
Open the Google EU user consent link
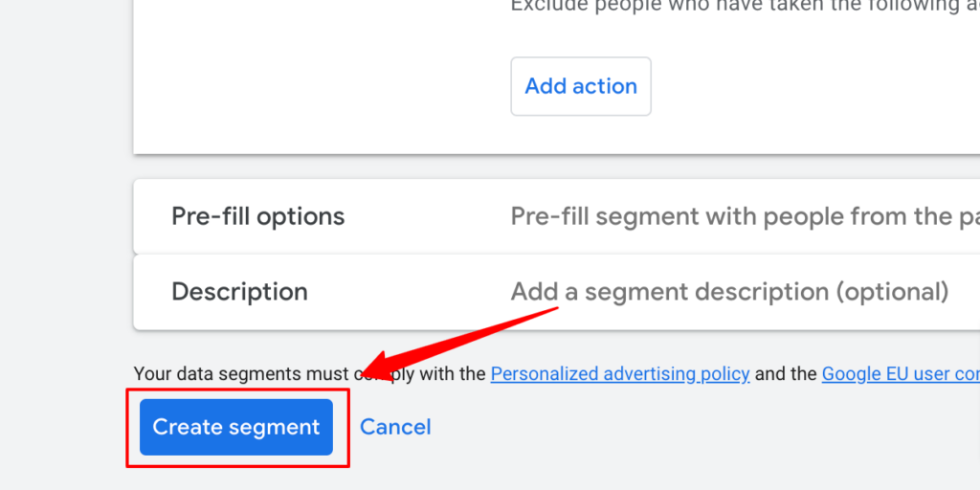900,374
